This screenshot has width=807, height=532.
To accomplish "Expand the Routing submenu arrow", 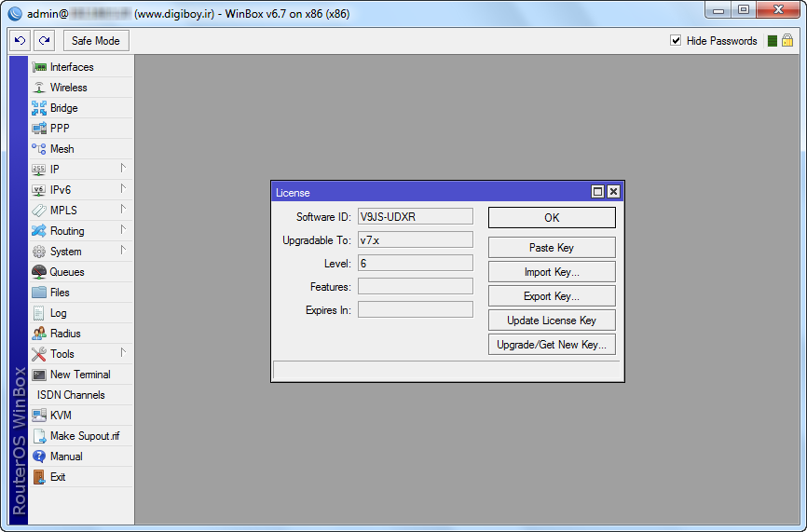I will click(123, 230).
